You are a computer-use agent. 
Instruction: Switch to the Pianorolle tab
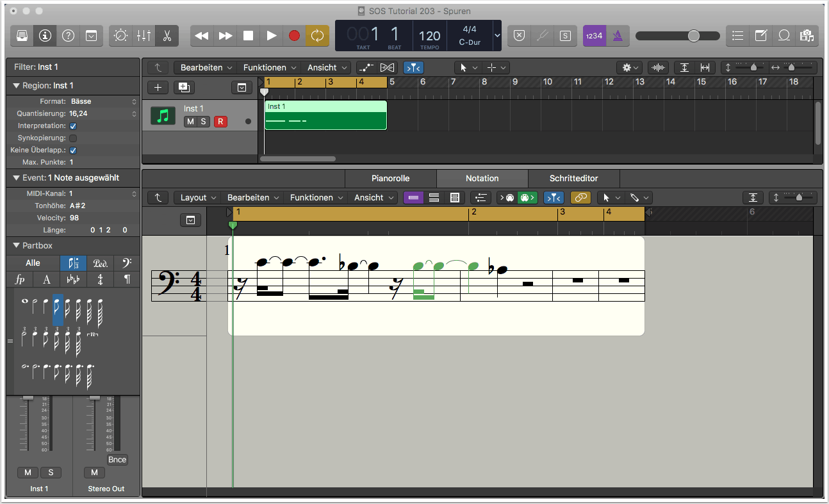390,179
